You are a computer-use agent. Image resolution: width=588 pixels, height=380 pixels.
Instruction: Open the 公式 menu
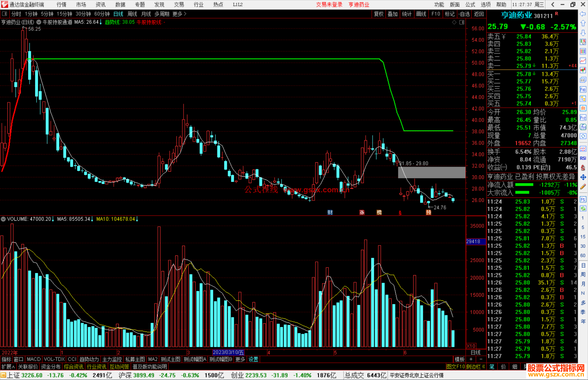[x=470, y=4]
